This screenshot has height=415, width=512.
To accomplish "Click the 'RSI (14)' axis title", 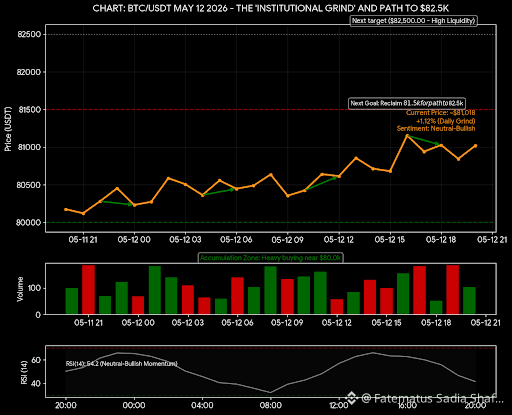I will (24, 372).
